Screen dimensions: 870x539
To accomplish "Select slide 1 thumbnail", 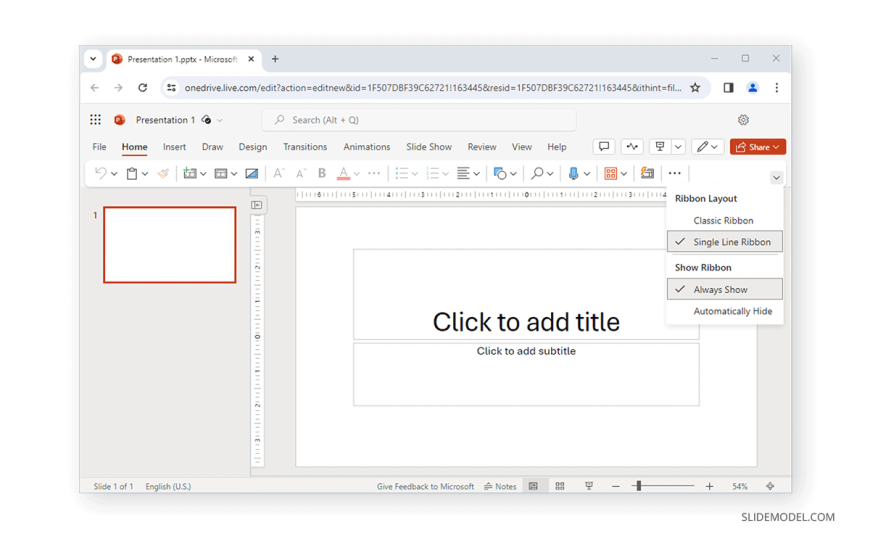I will 170,245.
